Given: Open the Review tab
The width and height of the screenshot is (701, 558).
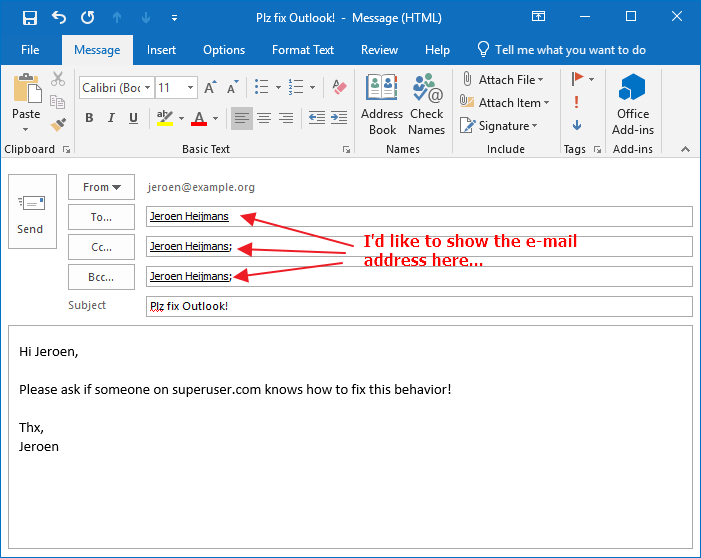Looking at the screenshot, I should (379, 50).
